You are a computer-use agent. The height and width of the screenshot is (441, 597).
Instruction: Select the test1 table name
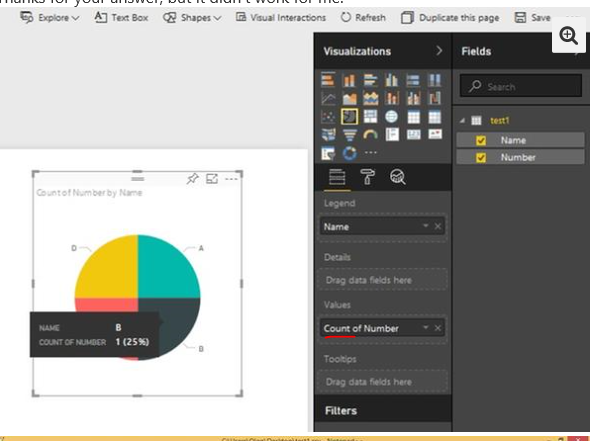(500, 121)
